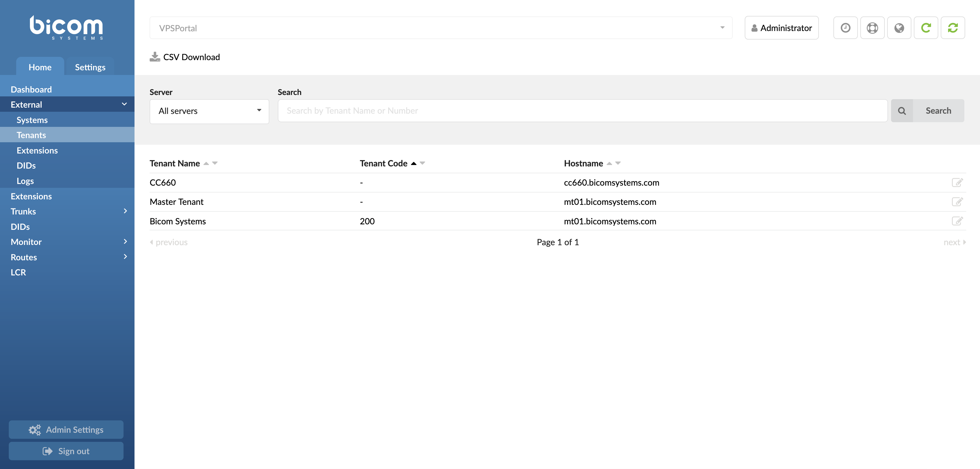Edit the Master Tenant row

[957, 202]
